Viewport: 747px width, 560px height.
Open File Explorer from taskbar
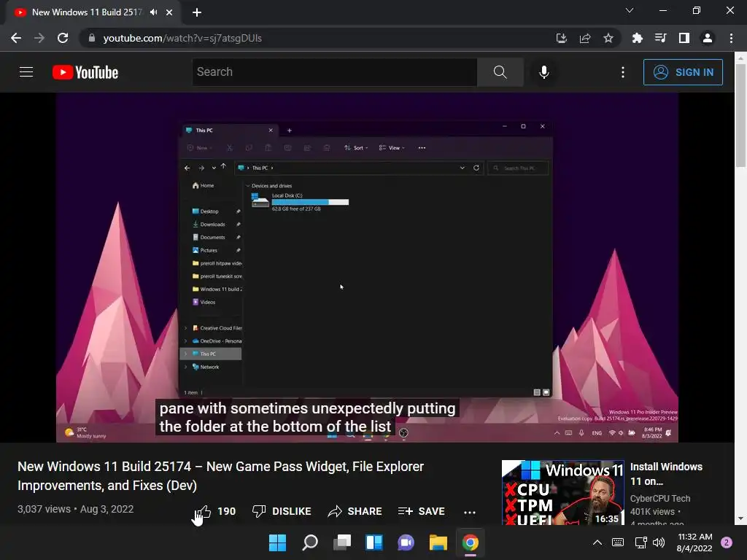pos(438,542)
